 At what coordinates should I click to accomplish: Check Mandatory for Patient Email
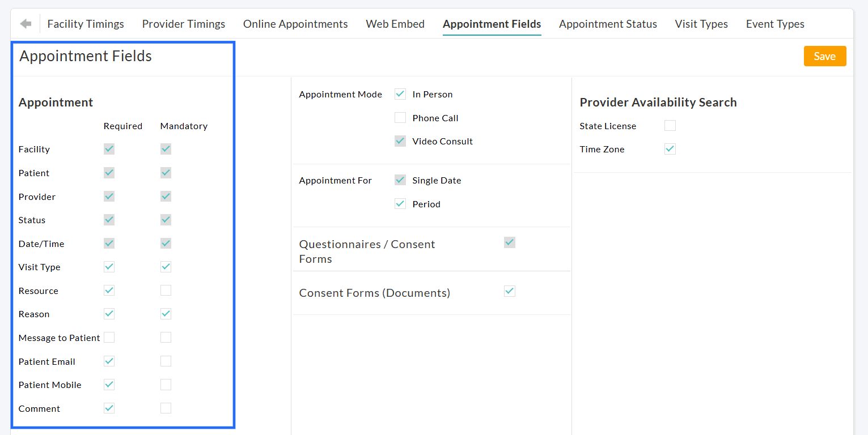(x=166, y=361)
